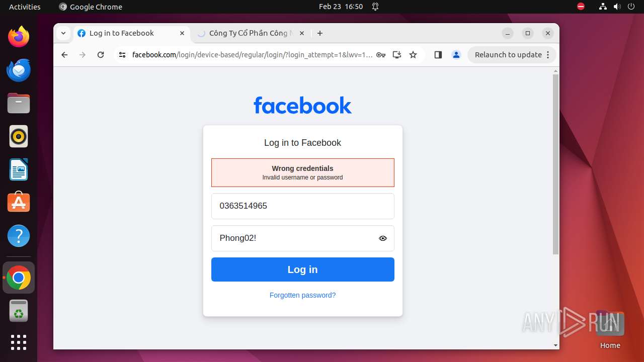
Task: Click the phone number field 0363514965
Action: (x=303, y=206)
